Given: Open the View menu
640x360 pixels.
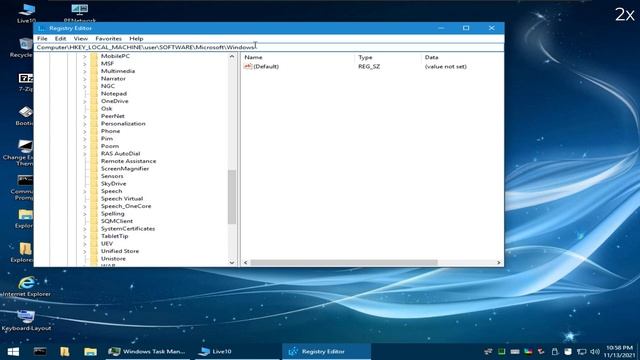Looking at the screenshot, I should (80, 38).
